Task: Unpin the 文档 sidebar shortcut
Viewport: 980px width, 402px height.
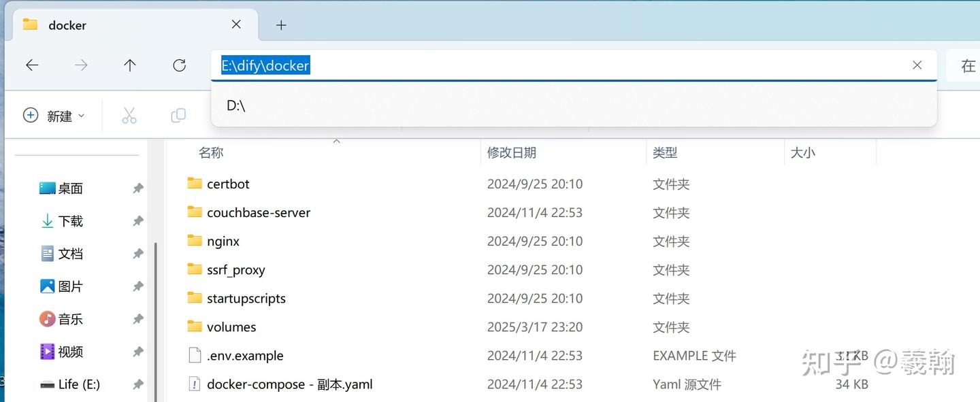Action: coord(138,253)
